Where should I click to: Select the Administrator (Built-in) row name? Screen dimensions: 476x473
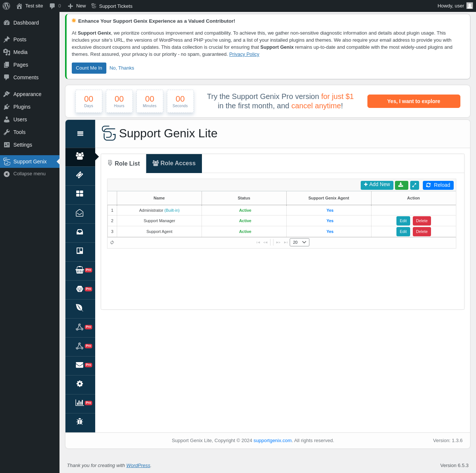click(159, 211)
